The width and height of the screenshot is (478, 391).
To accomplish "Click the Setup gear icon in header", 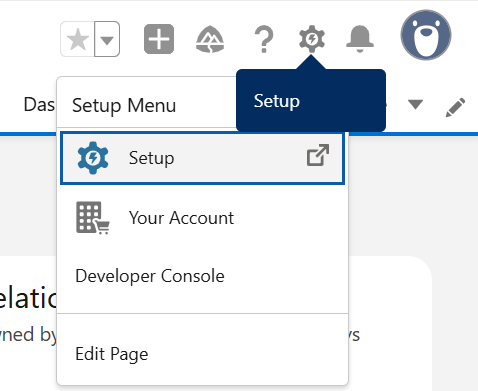I will pyautogui.click(x=312, y=39).
